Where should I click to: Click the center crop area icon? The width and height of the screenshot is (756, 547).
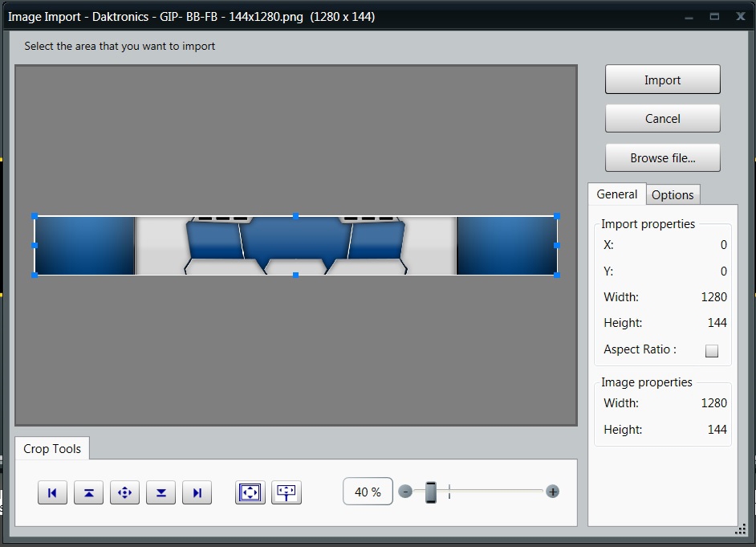pyautogui.click(x=124, y=492)
